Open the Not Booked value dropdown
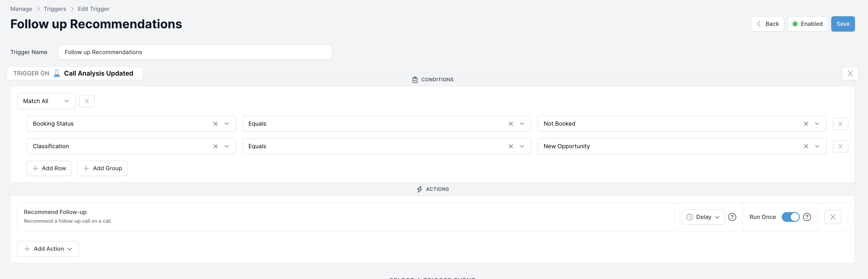Viewport: 868px width, 279px height. click(817, 123)
